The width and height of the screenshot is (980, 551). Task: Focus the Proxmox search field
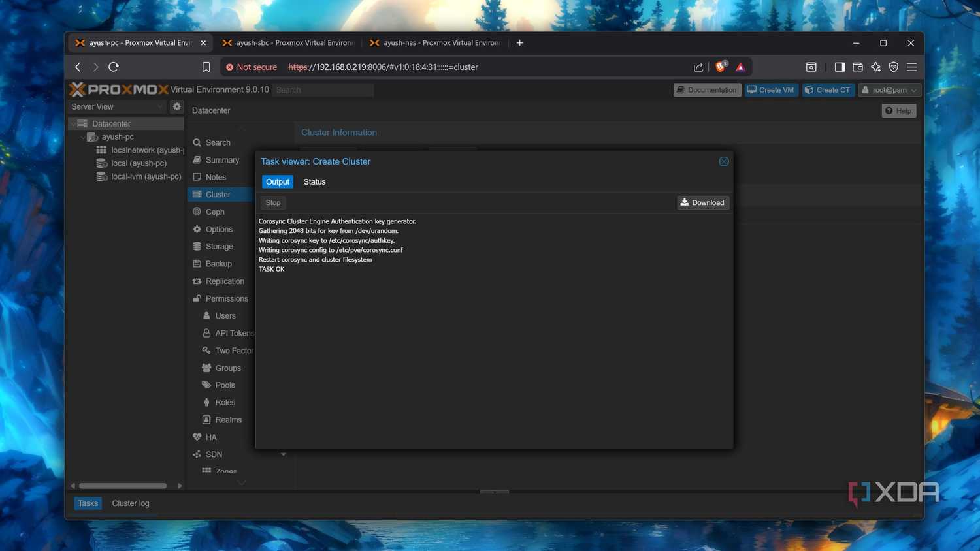323,90
